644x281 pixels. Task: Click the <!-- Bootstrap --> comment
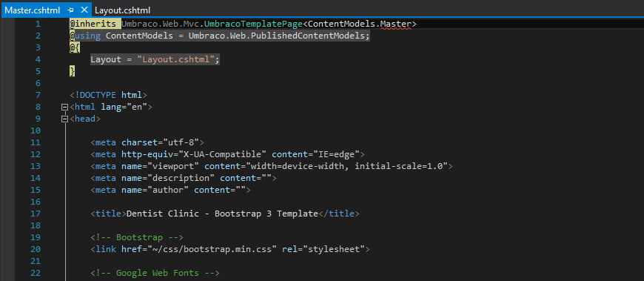[x=137, y=237]
